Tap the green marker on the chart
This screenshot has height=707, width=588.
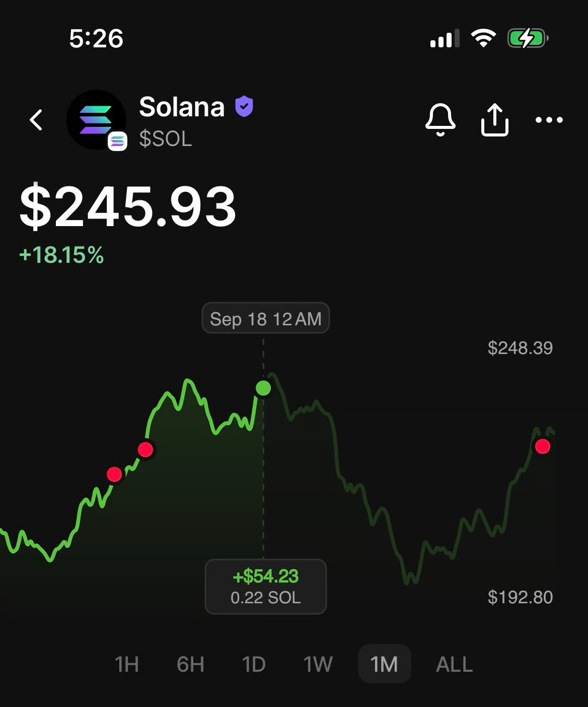[263, 388]
